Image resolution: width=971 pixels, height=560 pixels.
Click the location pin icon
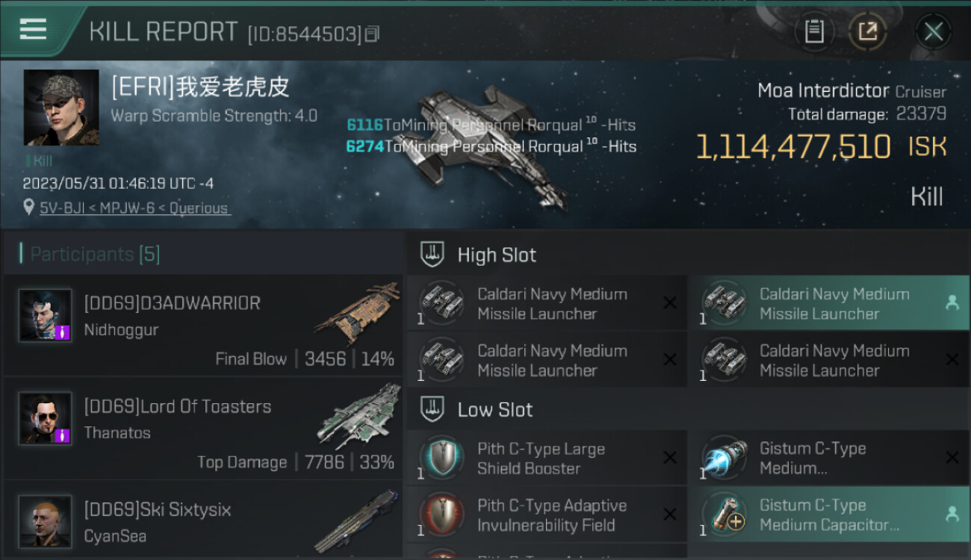(x=29, y=207)
